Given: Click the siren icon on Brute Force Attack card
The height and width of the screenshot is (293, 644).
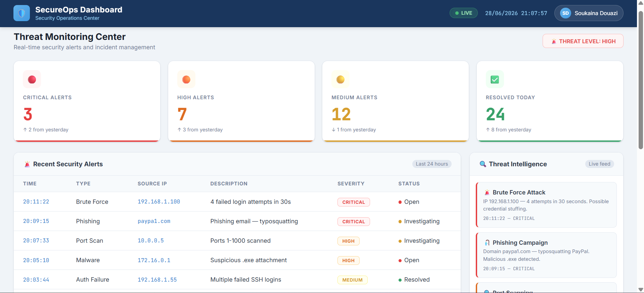Looking at the screenshot, I should [x=487, y=192].
